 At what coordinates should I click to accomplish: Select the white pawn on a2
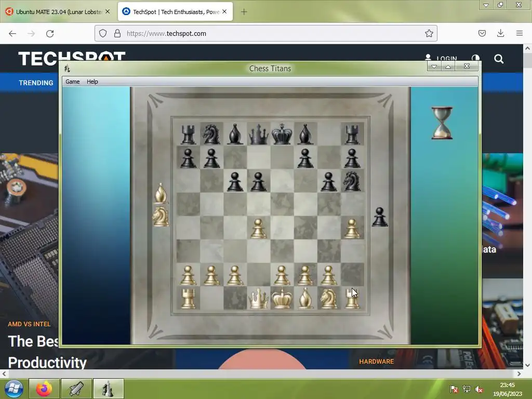pos(188,275)
